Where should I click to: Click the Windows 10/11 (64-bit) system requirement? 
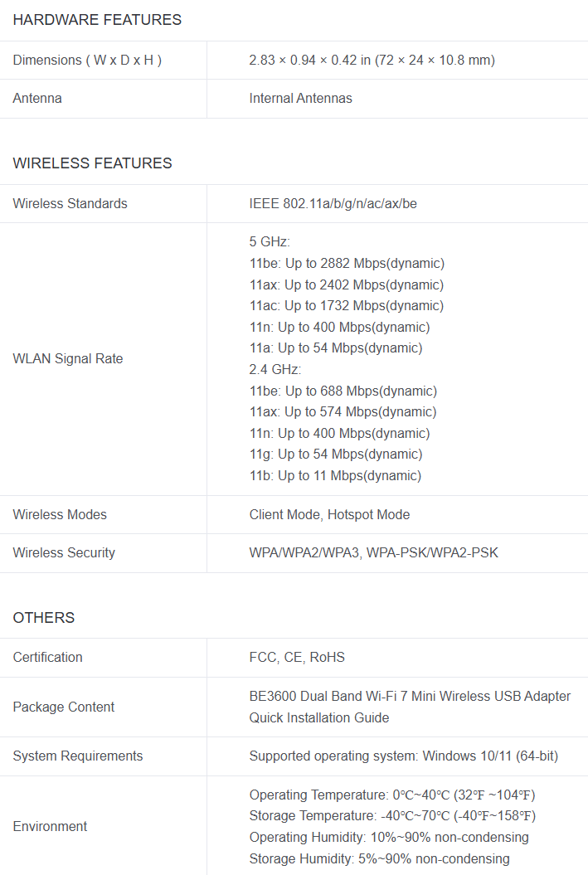point(489,756)
